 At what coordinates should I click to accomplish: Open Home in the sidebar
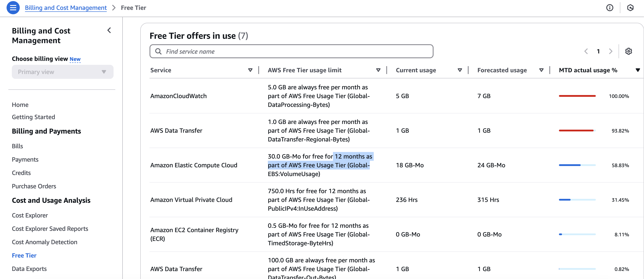click(20, 105)
